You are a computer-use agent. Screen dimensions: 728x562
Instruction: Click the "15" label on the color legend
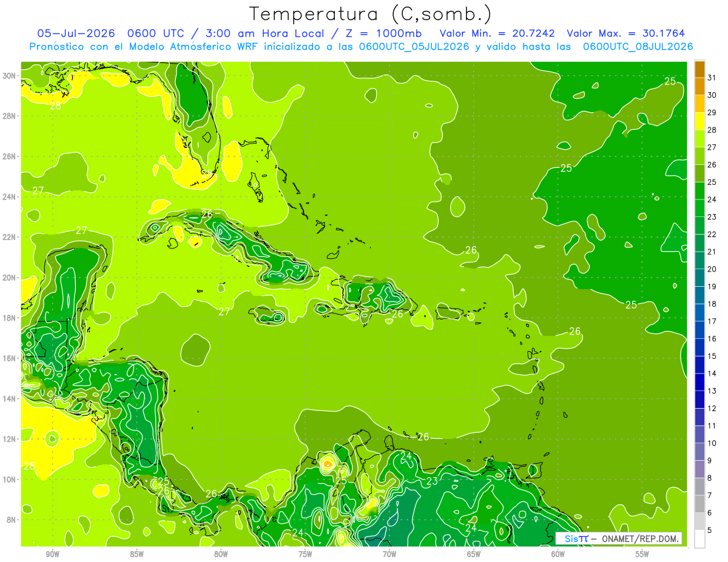[x=712, y=356]
